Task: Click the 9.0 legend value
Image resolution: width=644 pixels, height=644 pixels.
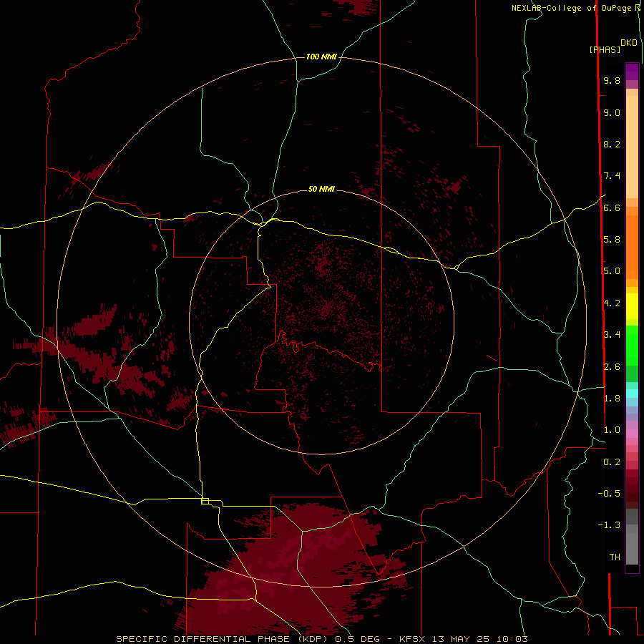Action: tap(612, 112)
